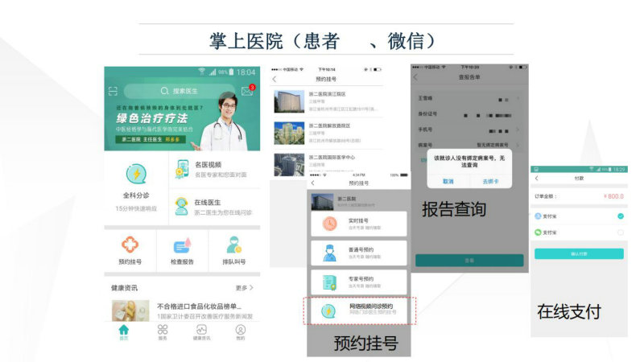Go back from registration type screen

pos(313,183)
